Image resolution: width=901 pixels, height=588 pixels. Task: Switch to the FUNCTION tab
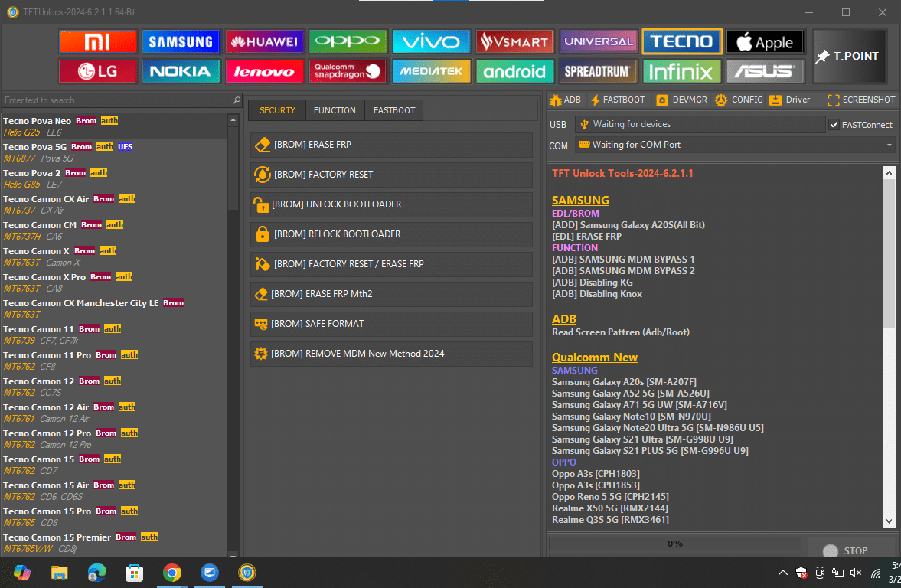[x=335, y=110]
